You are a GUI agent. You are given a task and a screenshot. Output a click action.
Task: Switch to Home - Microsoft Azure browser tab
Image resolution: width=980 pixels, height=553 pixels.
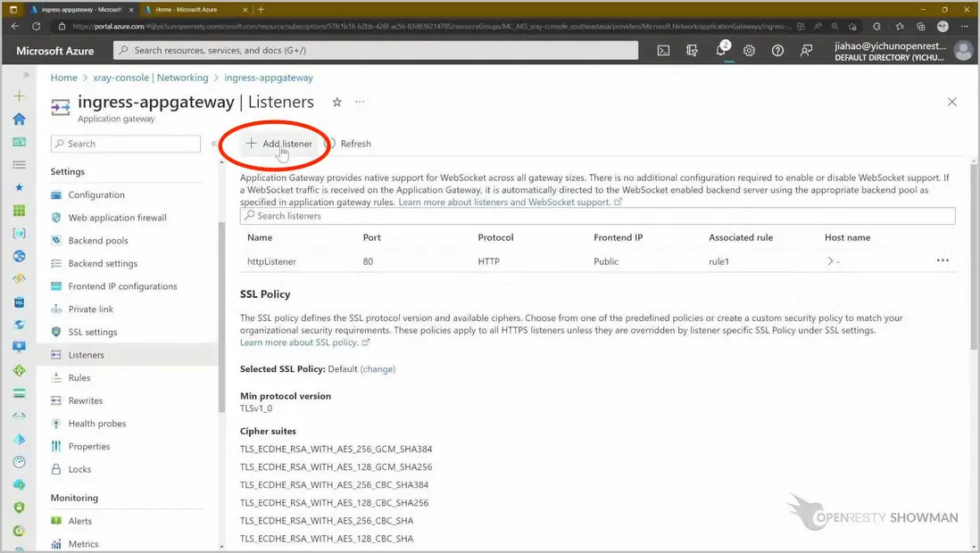pos(195,10)
